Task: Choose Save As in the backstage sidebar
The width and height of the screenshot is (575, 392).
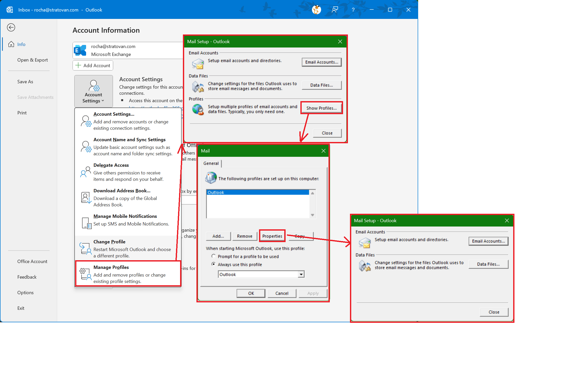Action: (25, 81)
